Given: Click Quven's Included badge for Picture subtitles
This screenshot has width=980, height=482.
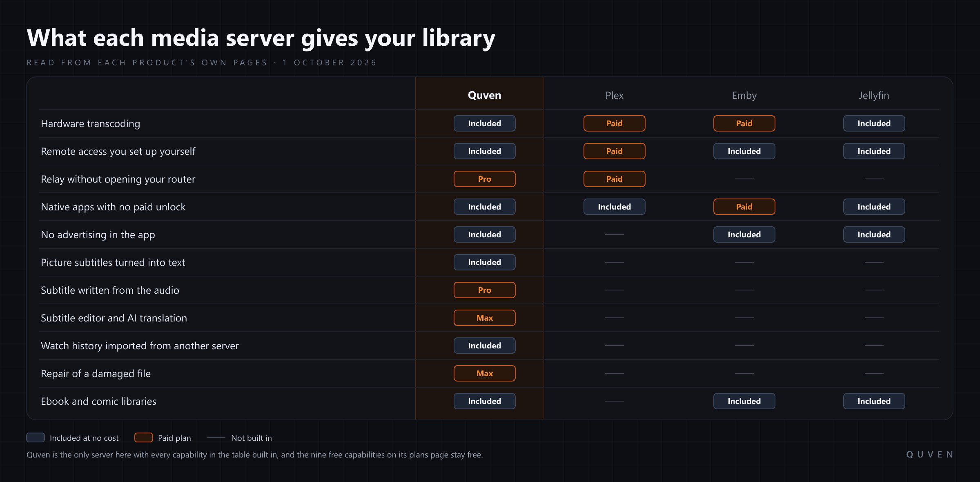Looking at the screenshot, I should [x=484, y=262].
